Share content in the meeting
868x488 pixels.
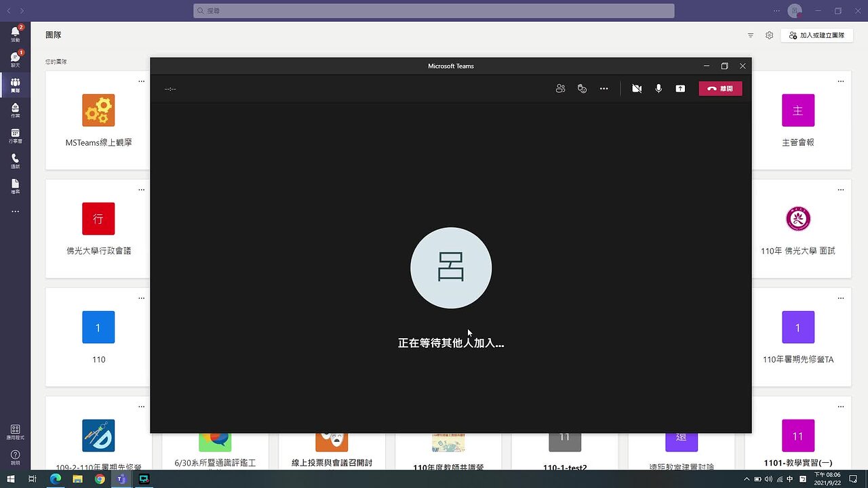(680, 89)
